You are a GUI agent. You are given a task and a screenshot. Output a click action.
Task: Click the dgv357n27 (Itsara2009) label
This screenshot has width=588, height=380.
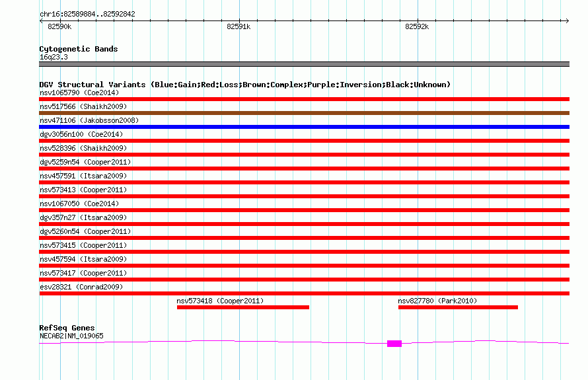click(x=83, y=217)
